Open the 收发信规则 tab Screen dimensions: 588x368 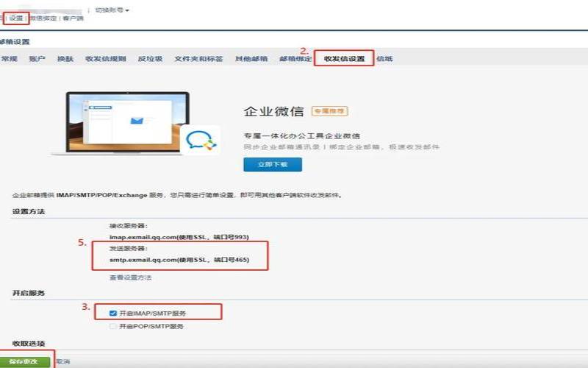click(106, 59)
